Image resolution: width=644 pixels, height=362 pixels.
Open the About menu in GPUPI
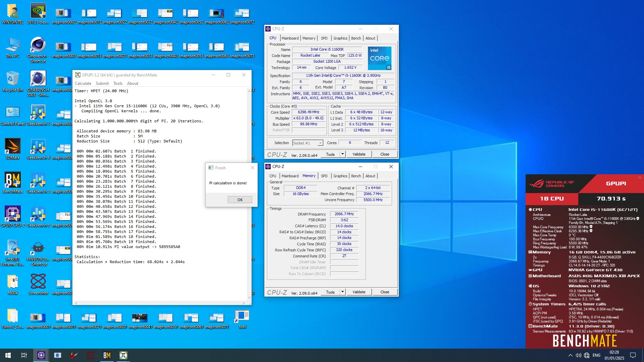(132, 83)
